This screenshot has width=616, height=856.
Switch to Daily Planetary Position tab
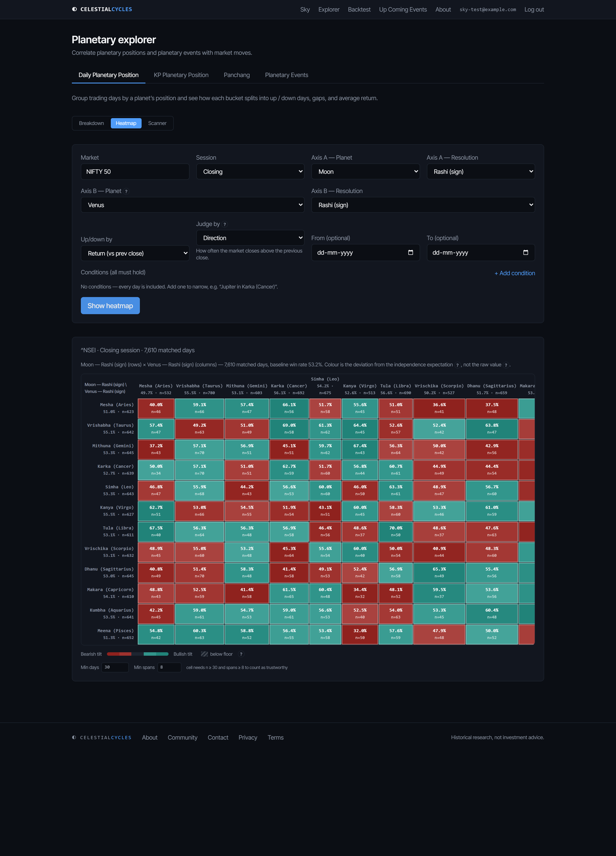pyautogui.click(x=109, y=75)
